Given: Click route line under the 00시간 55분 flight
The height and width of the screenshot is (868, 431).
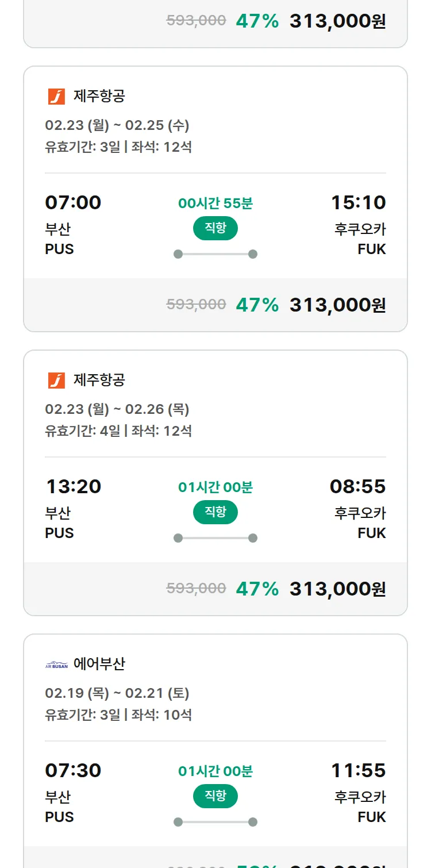Looking at the screenshot, I should [x=215, y=254].
